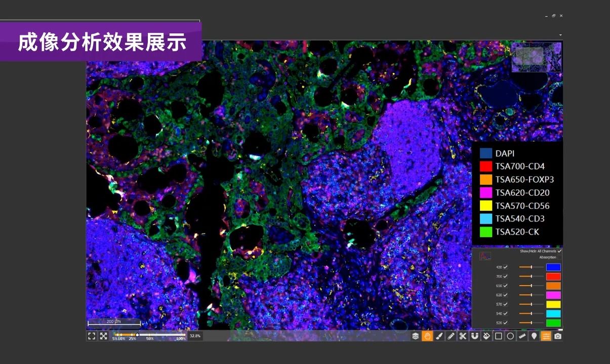Click the 200 µm scale bar
This screenshot has height=364, width=610.
pyautogui.click(x=114, y=322)
